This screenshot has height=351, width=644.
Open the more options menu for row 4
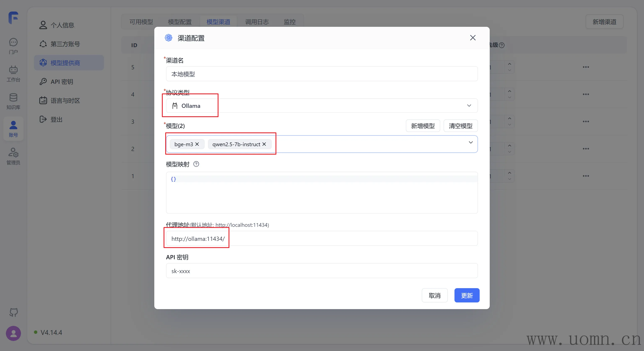point(586,94)
